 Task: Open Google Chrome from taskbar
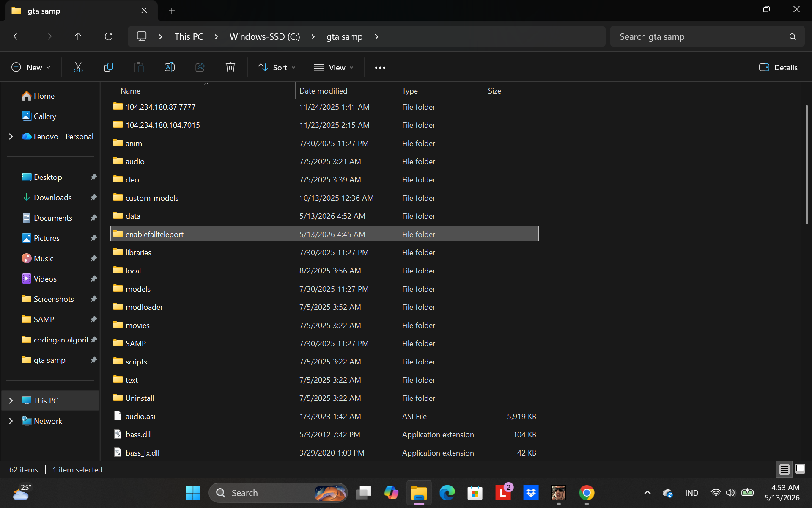click(x=587, y=493)
